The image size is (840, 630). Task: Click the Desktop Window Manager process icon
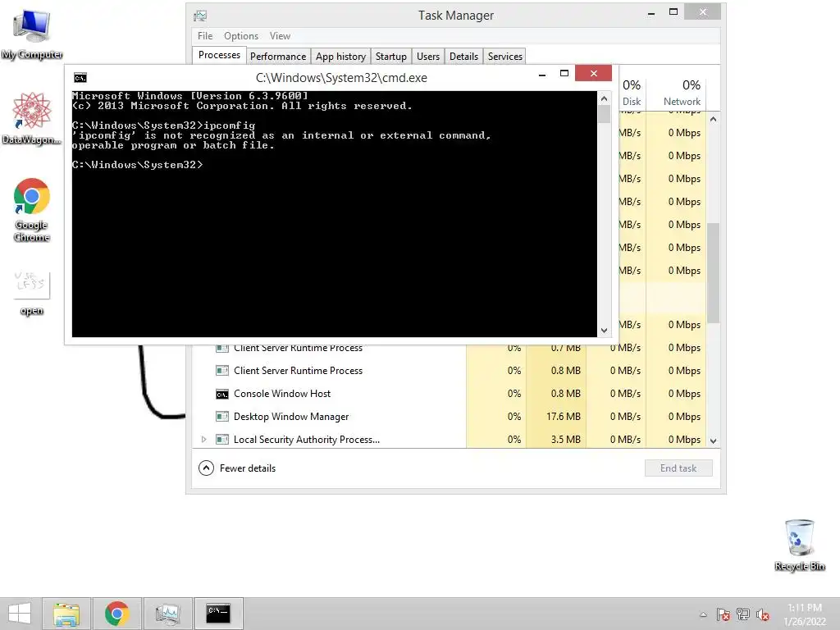[221, 416]
